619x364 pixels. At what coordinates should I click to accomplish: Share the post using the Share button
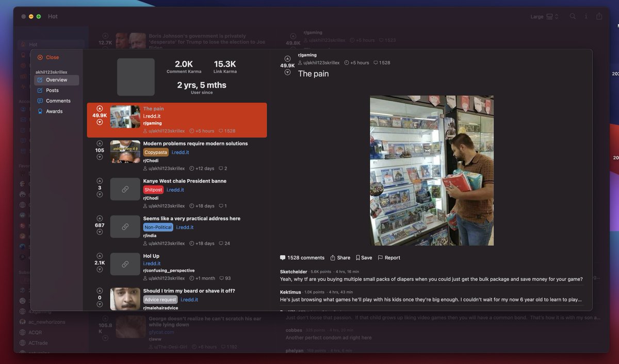(340, 258)
